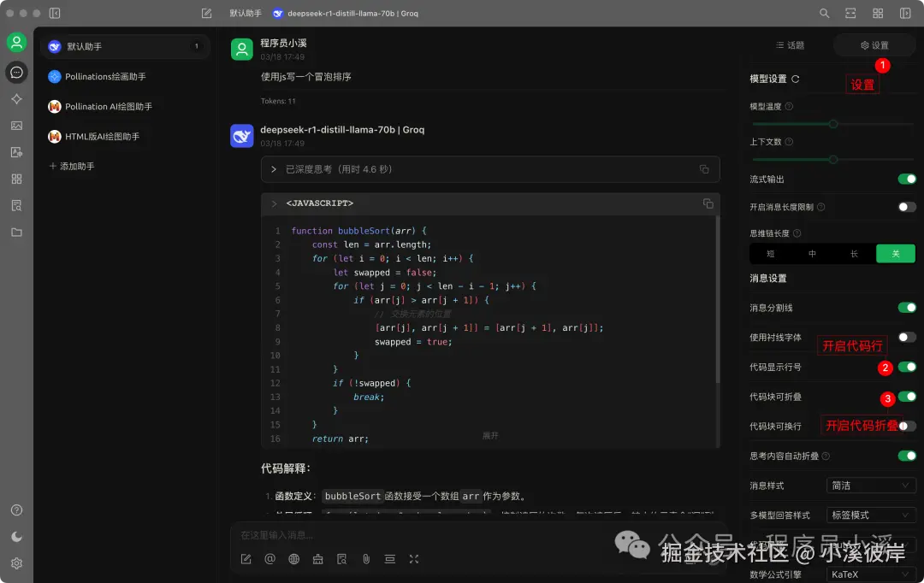Click the 展开 link on the code block
The width and height of the screenshot is (924, 583).
(489, 434)
